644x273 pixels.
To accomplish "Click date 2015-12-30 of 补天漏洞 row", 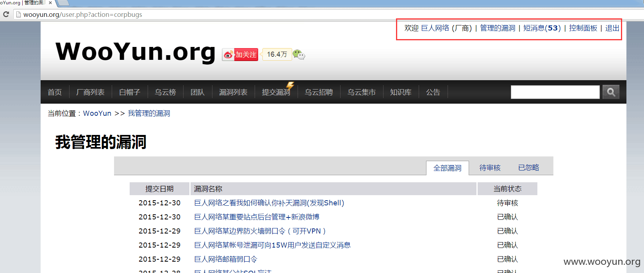I will click(160, 203).
